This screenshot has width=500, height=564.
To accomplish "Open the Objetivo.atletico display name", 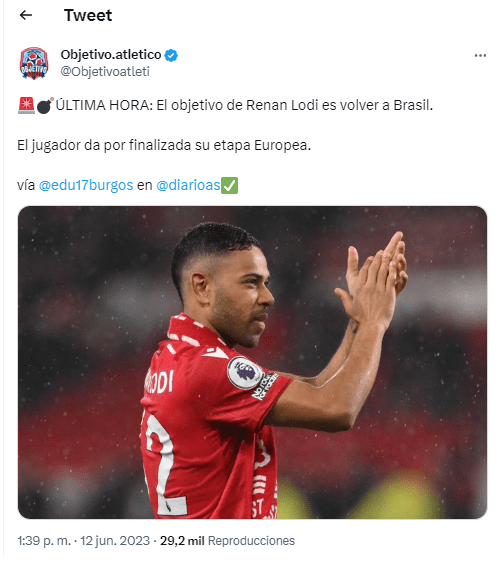I will point(111,55).
